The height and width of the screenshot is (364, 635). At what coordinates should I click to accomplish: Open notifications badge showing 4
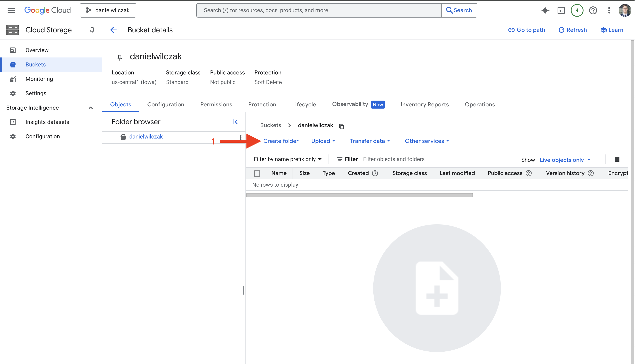click(577, 10)
